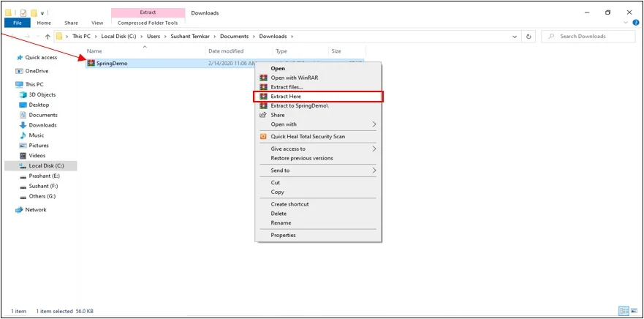Select the Prashant (E:) drive
Screen dimensions: 644x319
coord(40,176)
